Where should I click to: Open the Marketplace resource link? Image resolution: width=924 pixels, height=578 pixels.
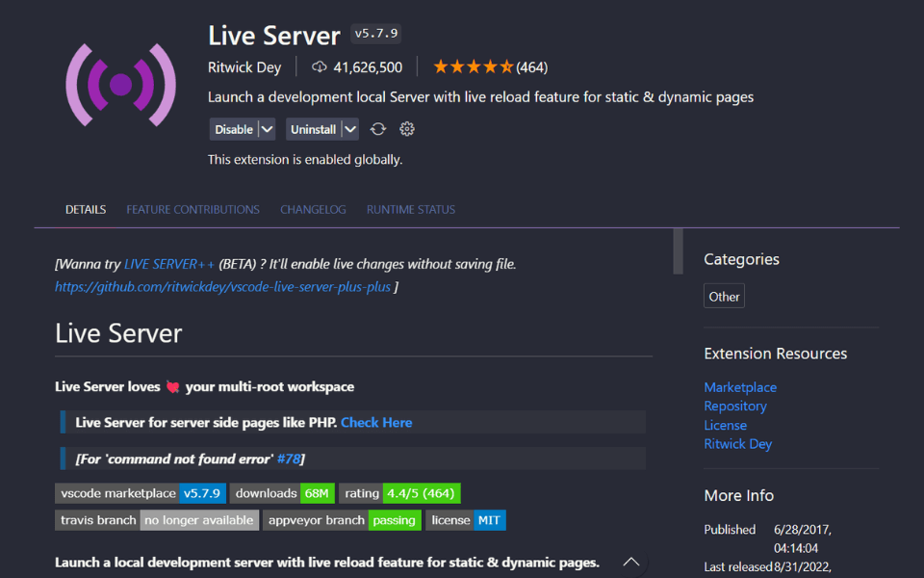click(740, 387)
